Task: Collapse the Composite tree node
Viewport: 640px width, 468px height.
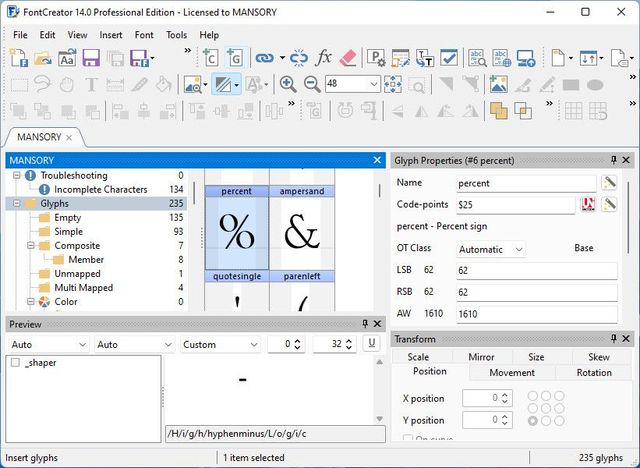Action: coord(29,245)
